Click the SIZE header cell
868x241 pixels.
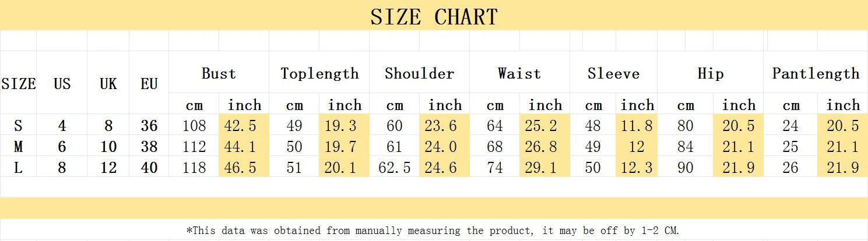[19, 84]
